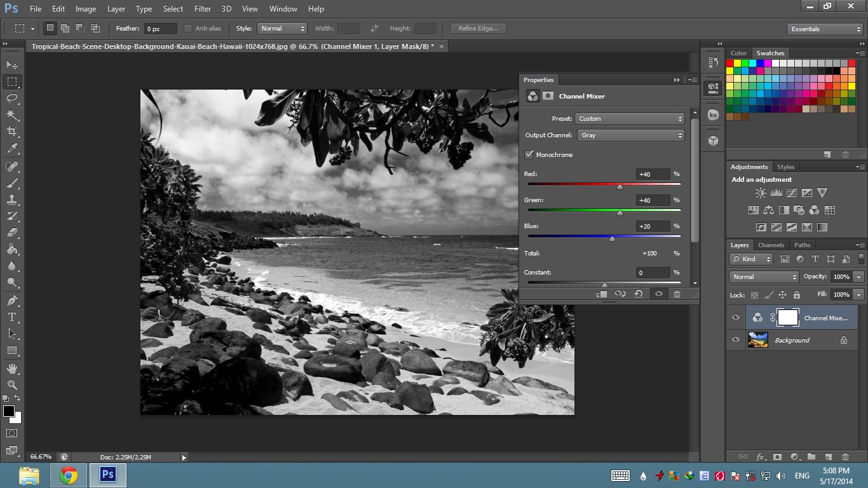Open the layer blend mode dropdown
This screenshot has height=488, width=868.
pyautogui.click(x=764, y=277)
